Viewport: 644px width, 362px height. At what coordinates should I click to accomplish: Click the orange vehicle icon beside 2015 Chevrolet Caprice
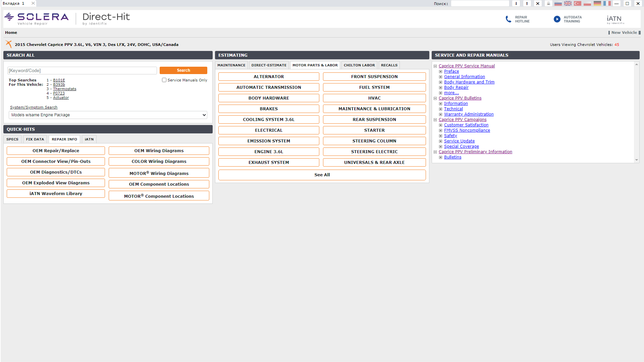[9, 44]
